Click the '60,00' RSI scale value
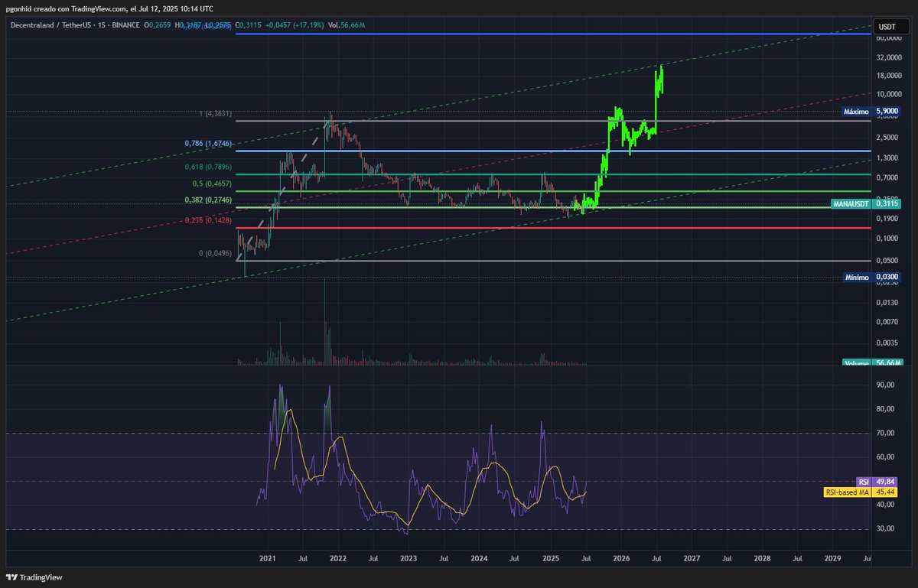This screenshot has height=588, width=918. (x=885, y=457)
